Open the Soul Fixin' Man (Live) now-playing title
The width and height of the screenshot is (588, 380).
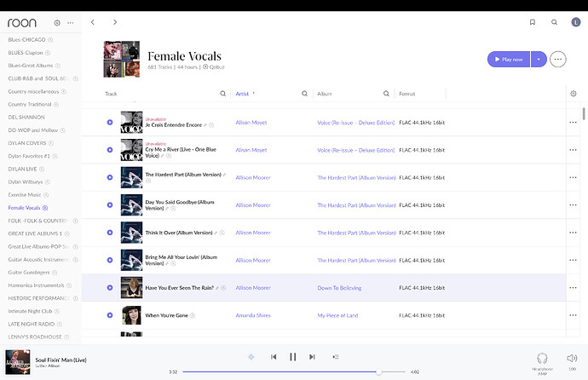coord(61,360)
